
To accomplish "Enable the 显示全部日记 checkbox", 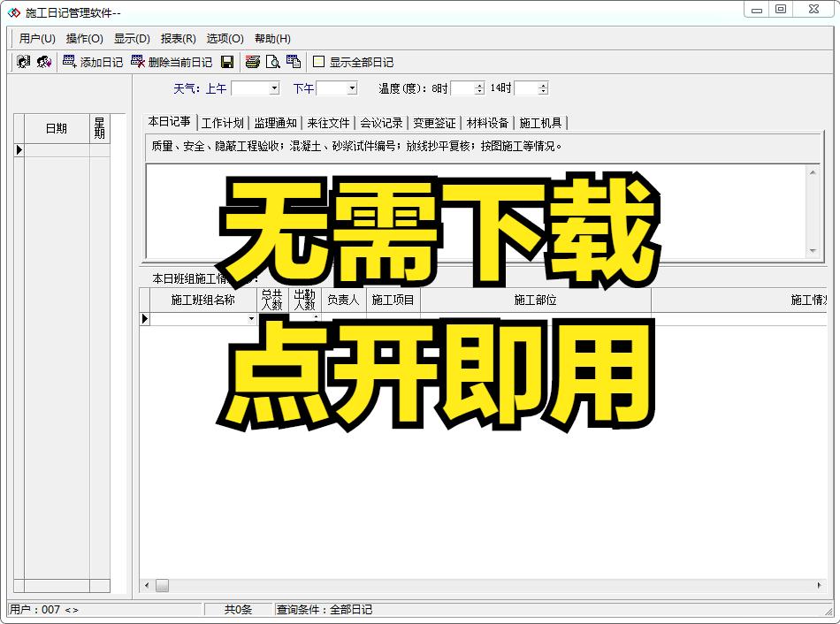I will [319, 62].
